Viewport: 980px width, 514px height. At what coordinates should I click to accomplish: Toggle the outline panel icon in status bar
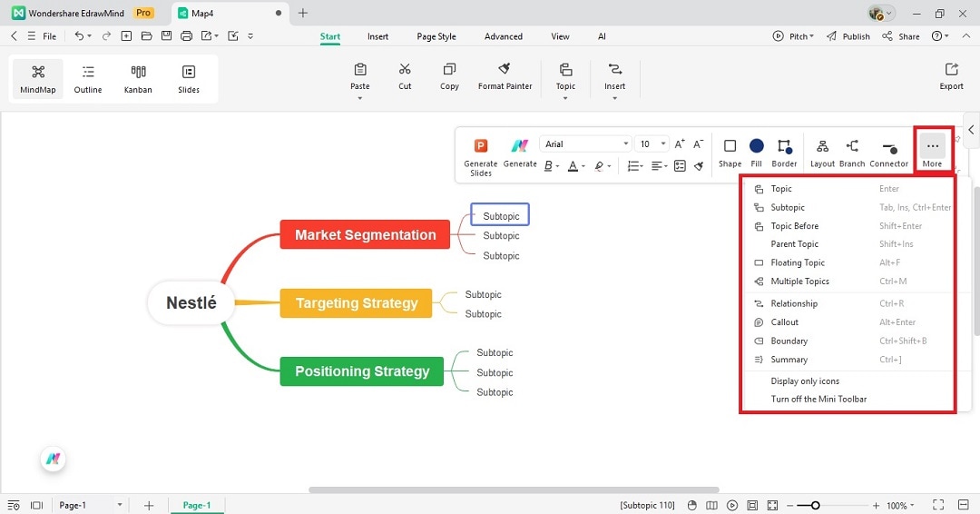point(14,505)
